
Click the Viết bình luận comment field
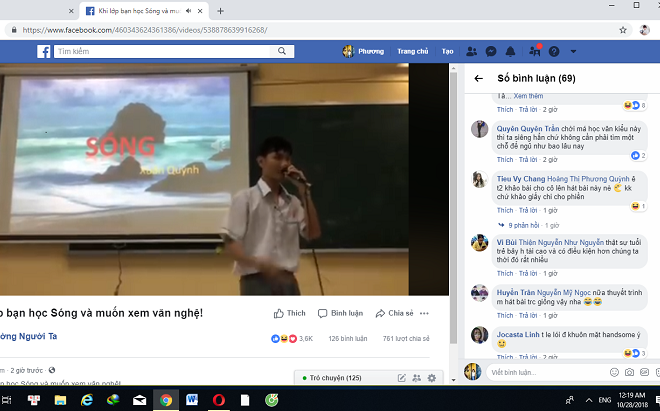pyautogui.click(x=540, y=372)
